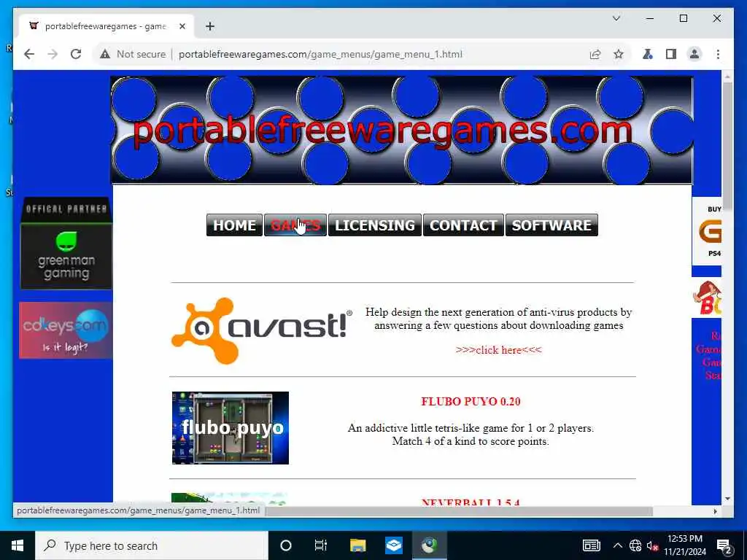Viewport: 747px width, 560px height.
Task: Open Task View on the taskbar
Action: 321,545
